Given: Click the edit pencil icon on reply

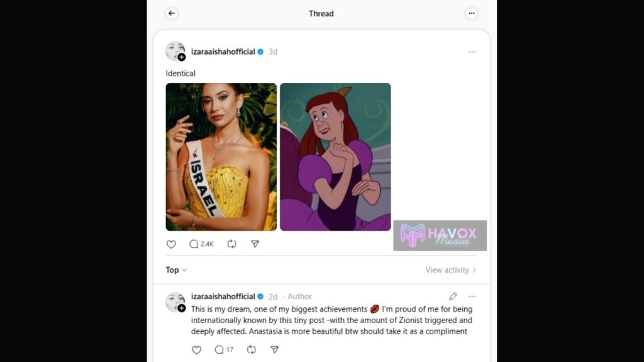Looking at the screenshot, I should [x=453, y=296].
